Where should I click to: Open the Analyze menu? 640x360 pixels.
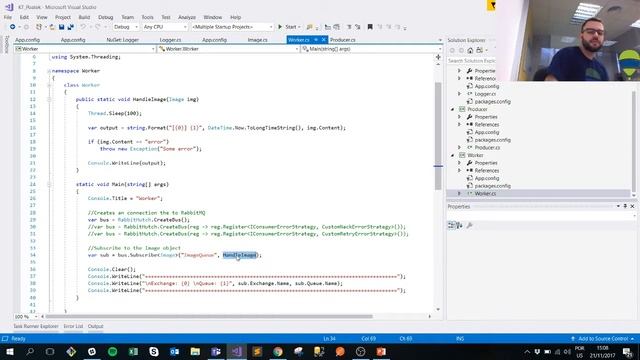[187, 17]
